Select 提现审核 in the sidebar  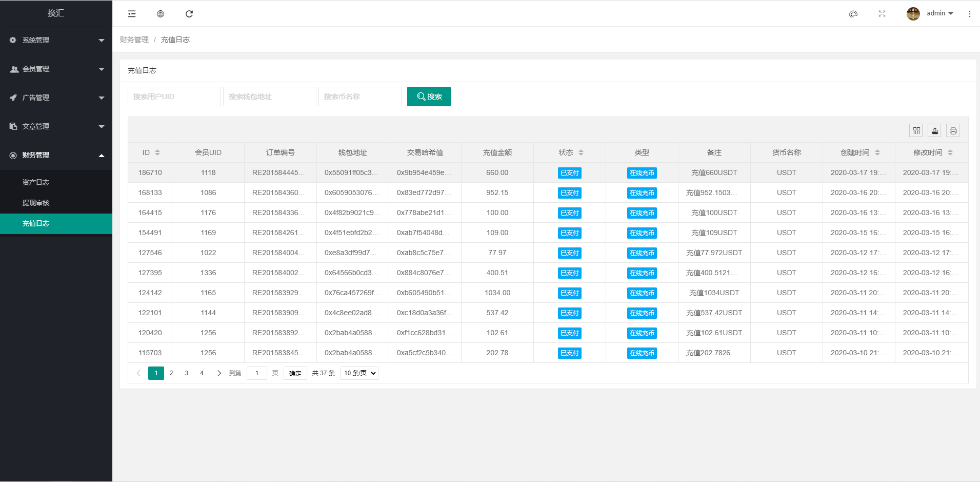(36, 203)
